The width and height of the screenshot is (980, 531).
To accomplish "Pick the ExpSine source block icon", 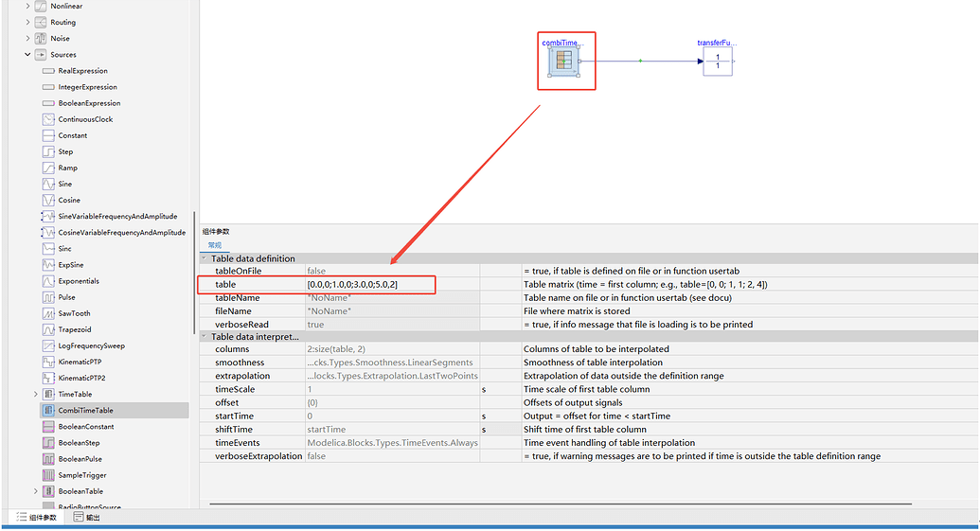I will pos(48,265).
